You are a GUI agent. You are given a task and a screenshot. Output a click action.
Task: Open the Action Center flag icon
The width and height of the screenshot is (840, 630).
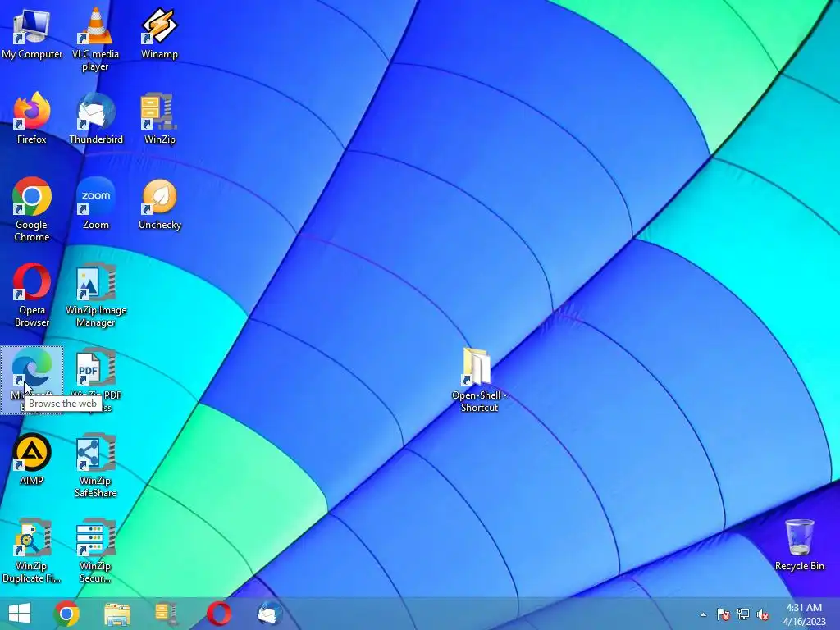click(724, 614)
